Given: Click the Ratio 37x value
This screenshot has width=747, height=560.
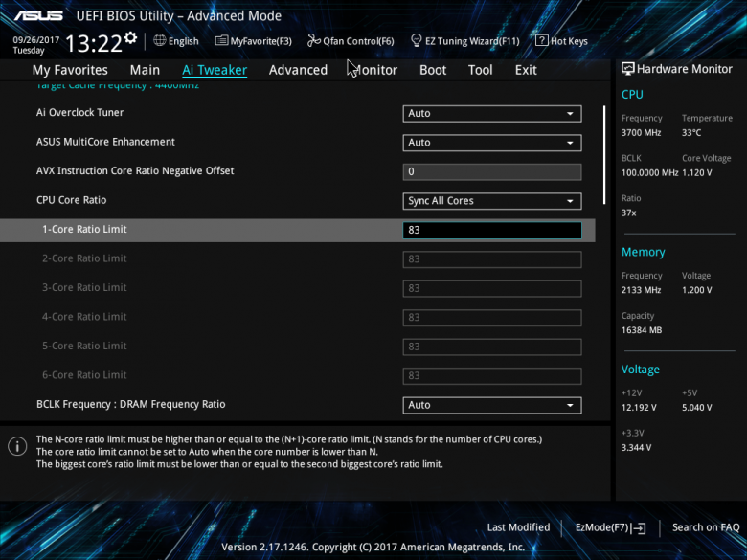Looking at the screenshot, I should coord(628,213).
